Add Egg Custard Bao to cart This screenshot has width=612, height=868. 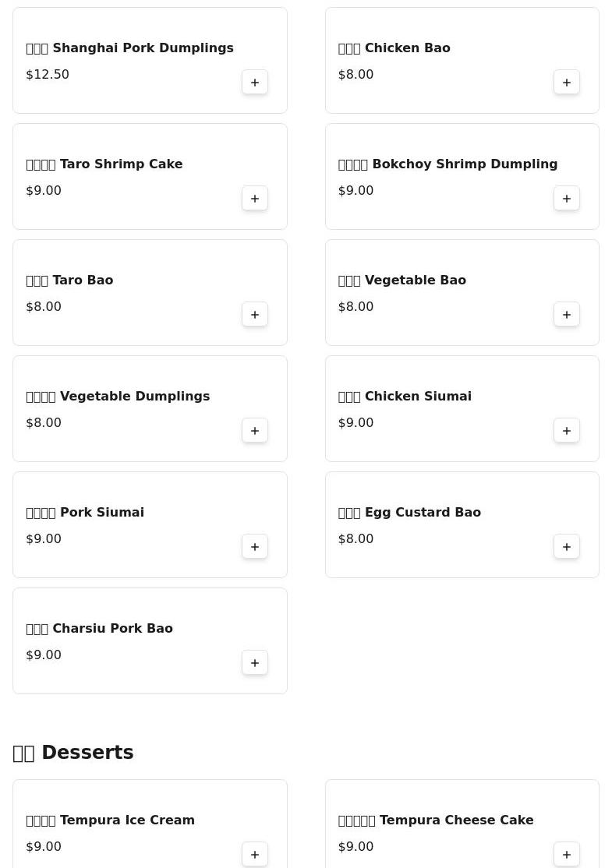(x=567, y=546)
